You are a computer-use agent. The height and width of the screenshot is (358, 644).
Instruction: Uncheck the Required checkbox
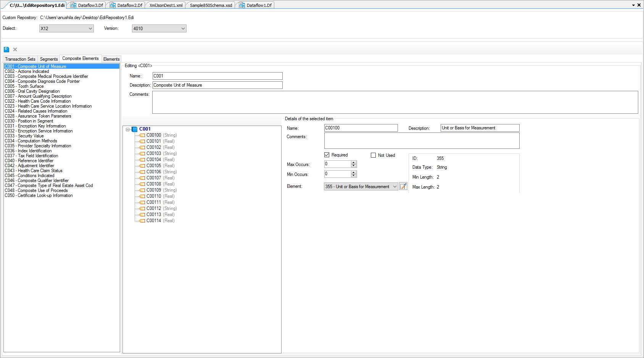pos(327,155)
